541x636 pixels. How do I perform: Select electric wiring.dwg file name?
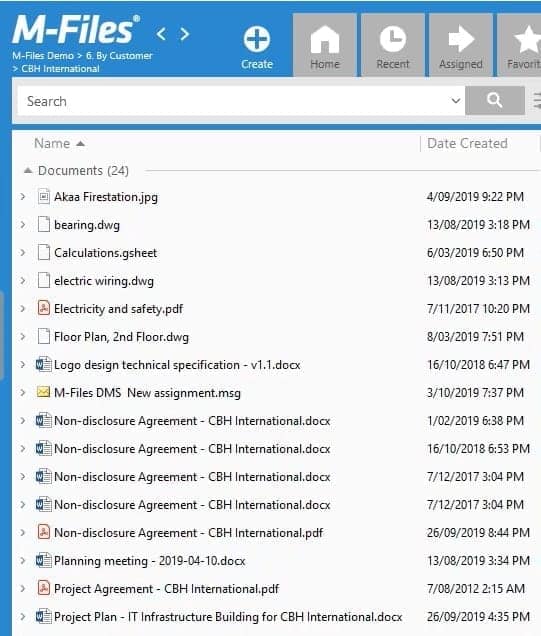pos(104,281)
